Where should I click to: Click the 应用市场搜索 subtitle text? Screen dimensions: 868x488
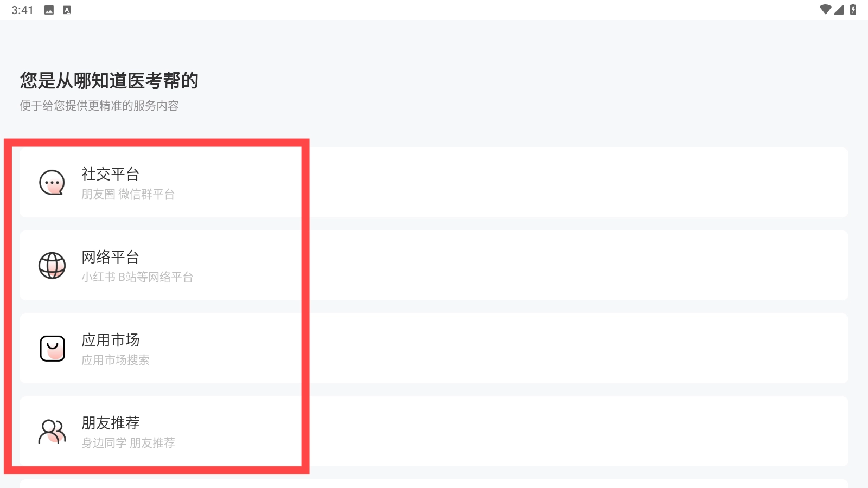click(116, 360)
